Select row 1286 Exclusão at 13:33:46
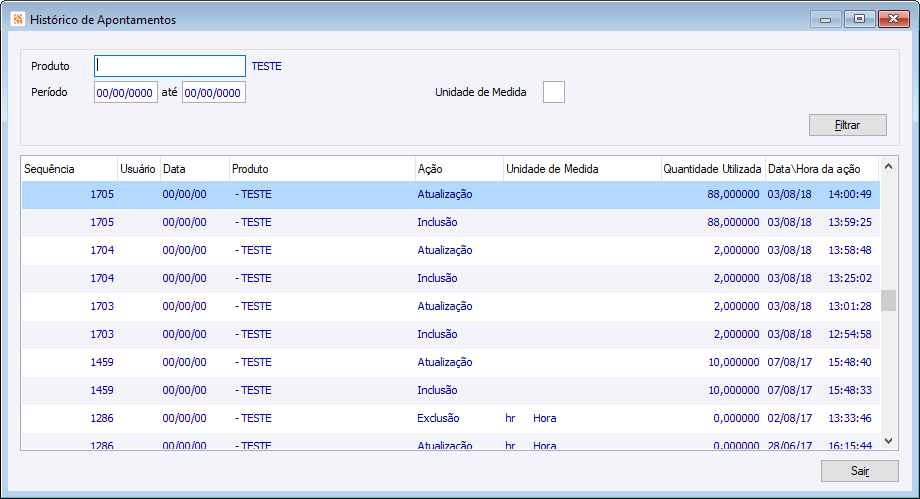This screenshot has height=499, width=920. (x=451, y=419)
